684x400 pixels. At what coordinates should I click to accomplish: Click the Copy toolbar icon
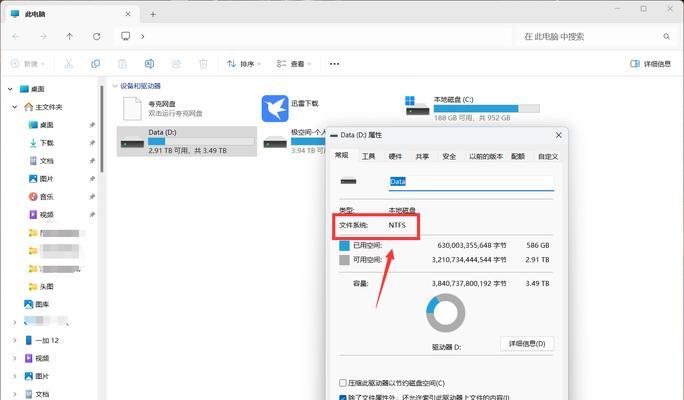coord(95,64)
